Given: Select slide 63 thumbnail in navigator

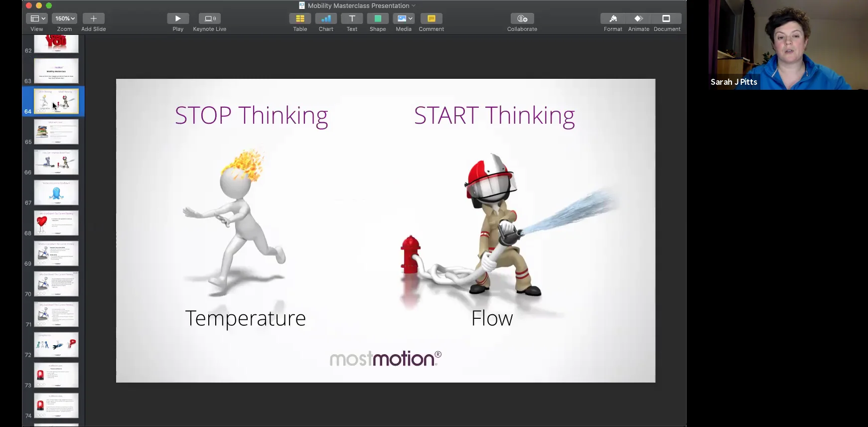Looking at the screenshot, I should coord(56,70).
